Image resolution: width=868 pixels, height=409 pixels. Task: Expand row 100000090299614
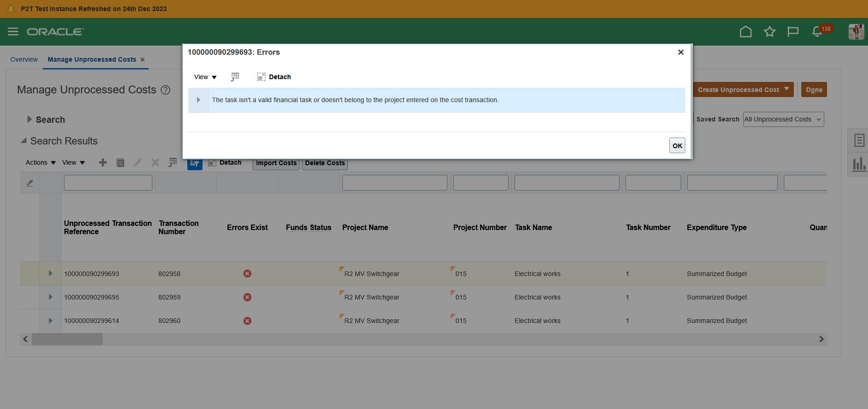point(50,321)
